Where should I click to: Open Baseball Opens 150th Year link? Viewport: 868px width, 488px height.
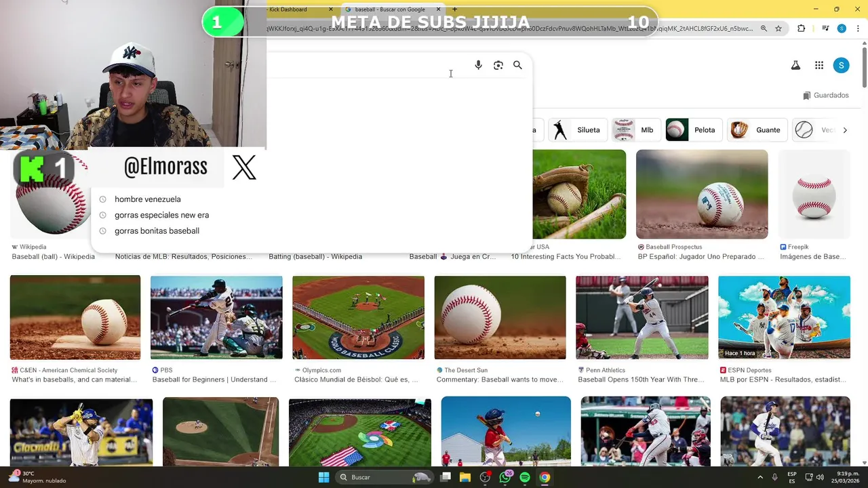(642, 380)
